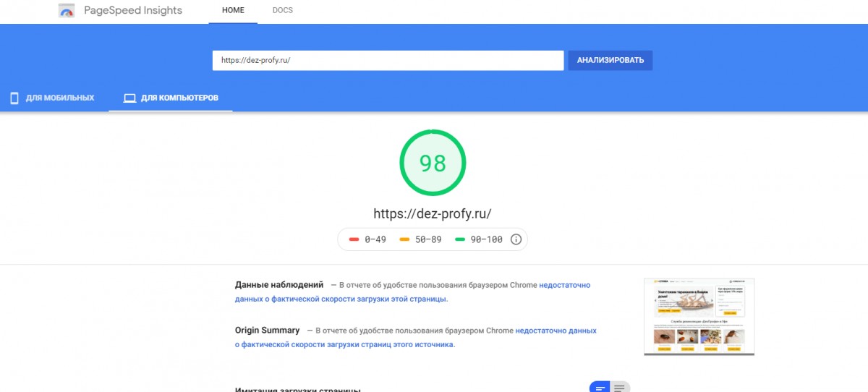Viewport: 868px width, 392px height.
Task: Switch to the DOCS tab
Action: coord(283,11)
